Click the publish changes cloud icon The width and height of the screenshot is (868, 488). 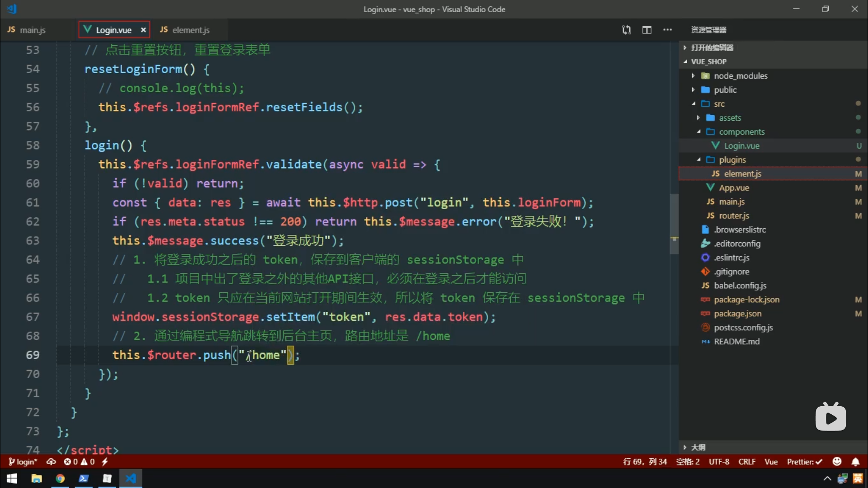click(x=51, y=462)
